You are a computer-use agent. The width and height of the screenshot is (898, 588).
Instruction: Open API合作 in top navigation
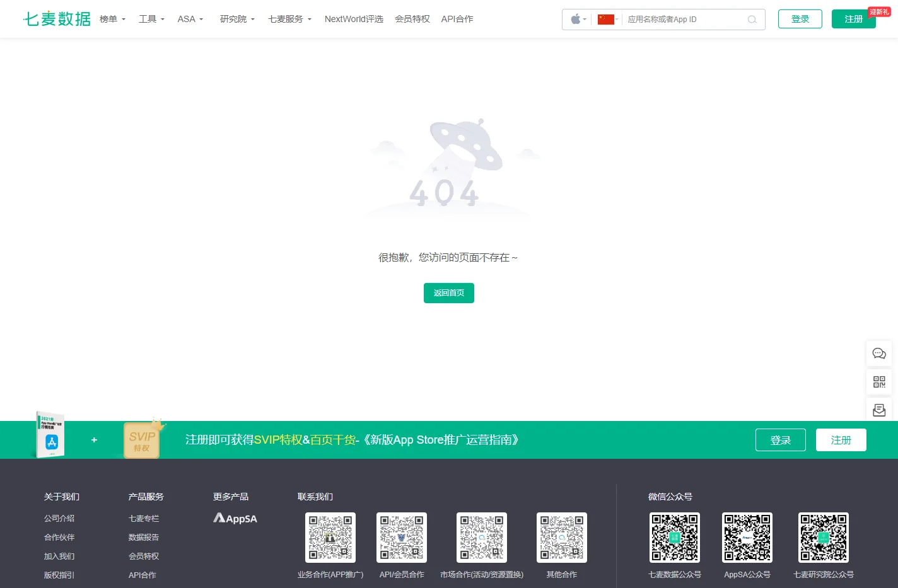point(457,19)
